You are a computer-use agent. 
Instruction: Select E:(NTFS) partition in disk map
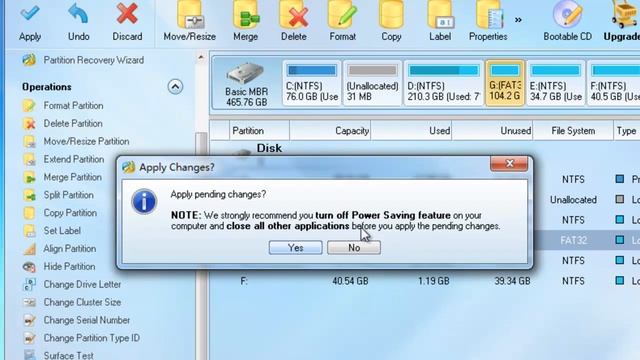[556, 83]
